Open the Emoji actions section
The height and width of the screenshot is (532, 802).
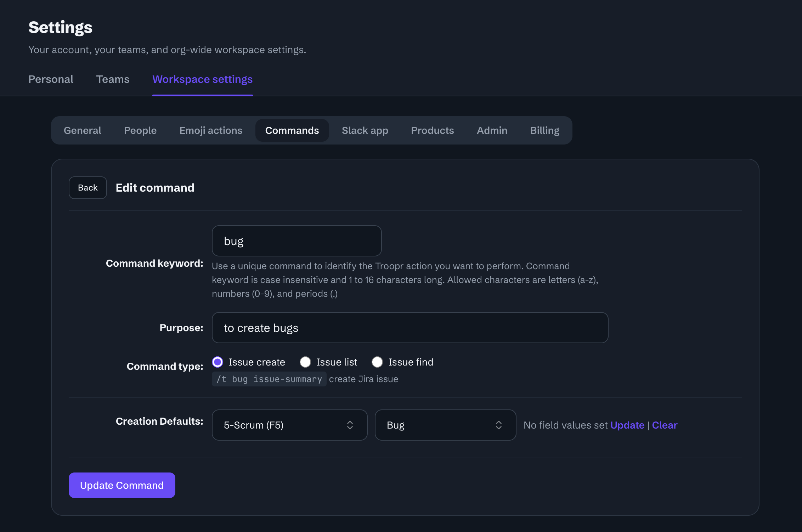coord(211,130)
